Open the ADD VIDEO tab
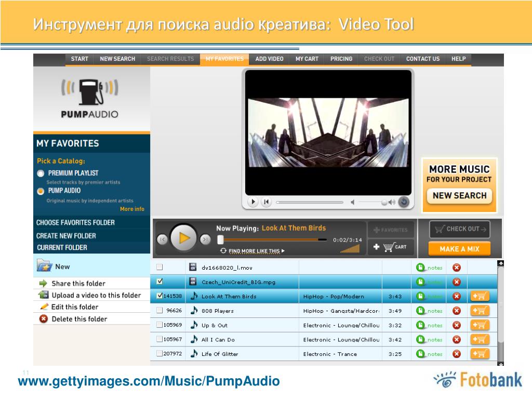 (x=269, y=59)
